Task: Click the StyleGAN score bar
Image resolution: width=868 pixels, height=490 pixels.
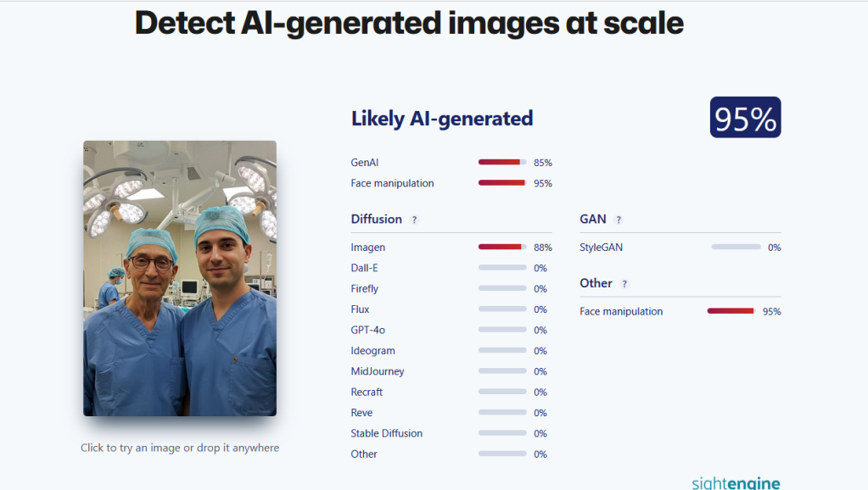Action: pyautogui.click(x=736, y=248)
